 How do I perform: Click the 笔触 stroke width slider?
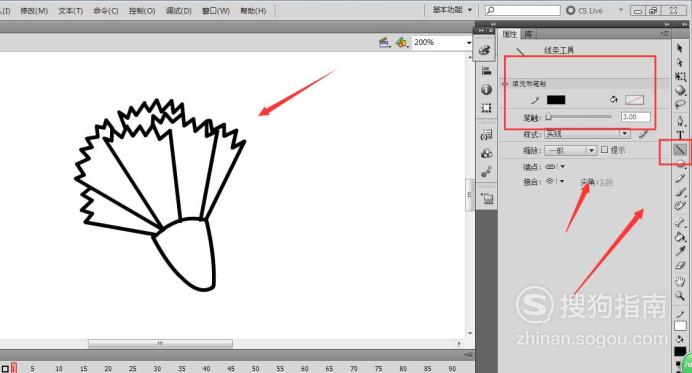coord(579,117)
